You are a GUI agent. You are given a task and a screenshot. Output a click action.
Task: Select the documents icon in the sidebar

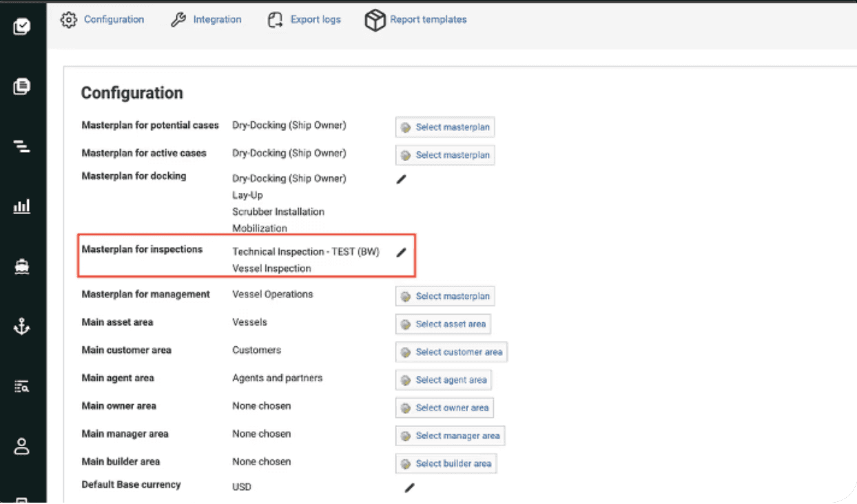pos(21,87)
